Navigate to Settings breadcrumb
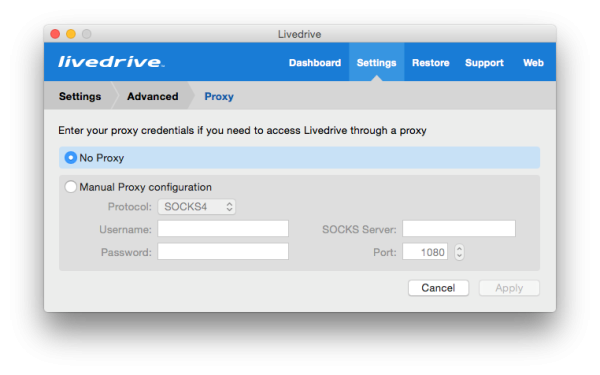The height and width of the screenshot is (375, 600). tap(80, 96)
